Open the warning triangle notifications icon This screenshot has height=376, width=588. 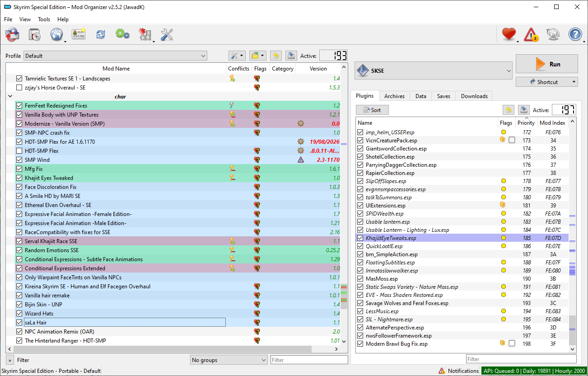coord(531,34)
